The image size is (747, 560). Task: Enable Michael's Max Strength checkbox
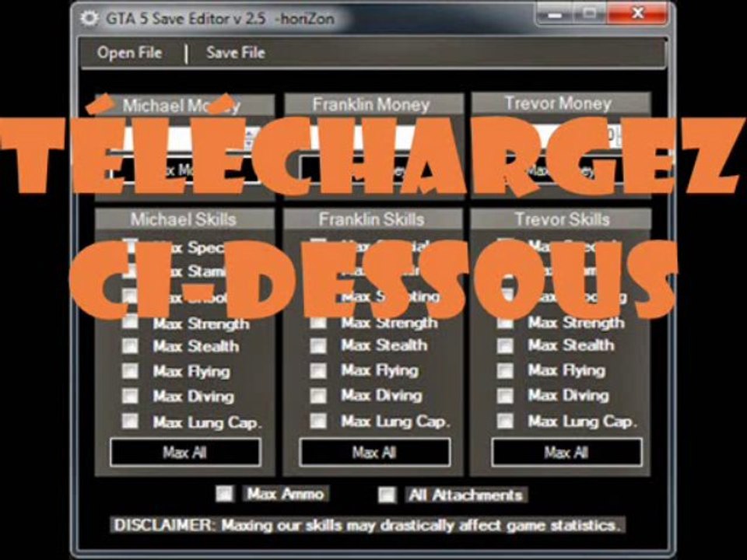tap(130, 322)
